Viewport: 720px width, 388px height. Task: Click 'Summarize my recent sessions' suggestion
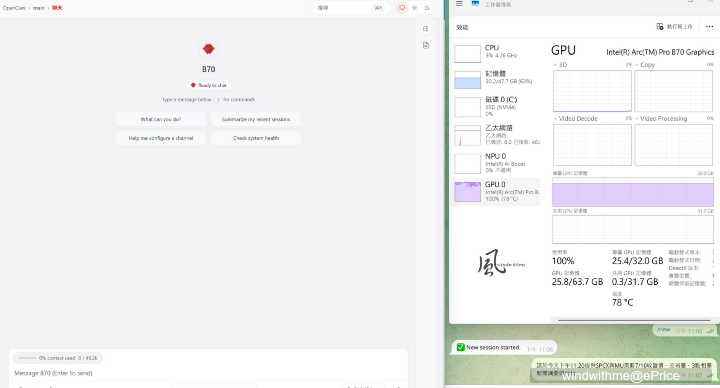pyautogui.click(x=256, y=119)
